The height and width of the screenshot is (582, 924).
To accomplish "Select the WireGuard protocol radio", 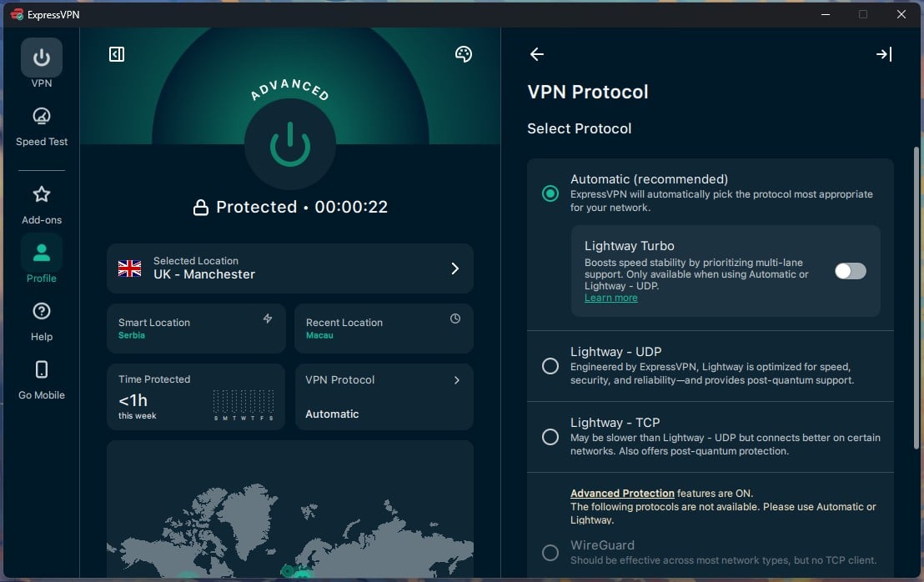I will point(550,553).
